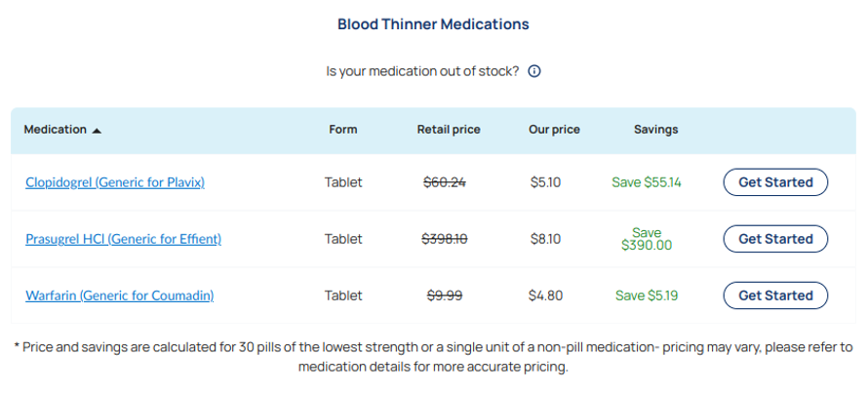Click the out of stock info icon
This screenshot has width=868, height=393.
(533, 71)
